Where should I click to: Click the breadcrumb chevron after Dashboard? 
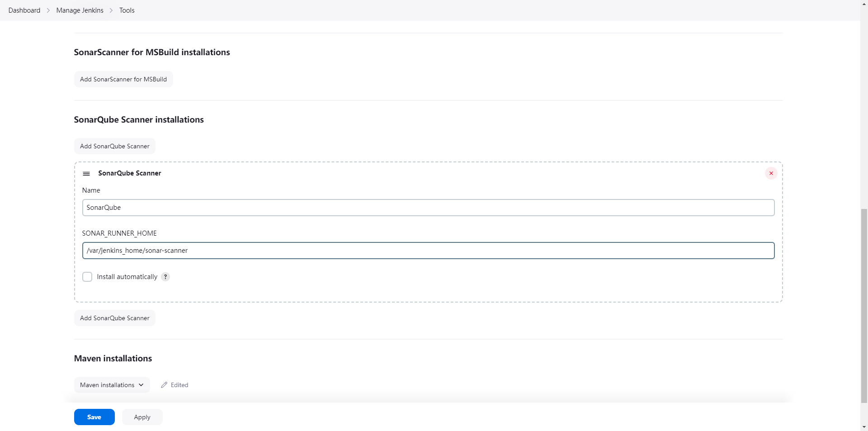click(48, 10)
